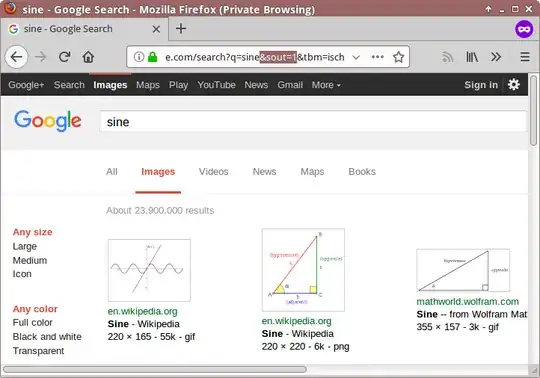This screenshot has height=378, width=540.
Task: Open mathworld.wolfram.com link
Action: pos(467,302)
